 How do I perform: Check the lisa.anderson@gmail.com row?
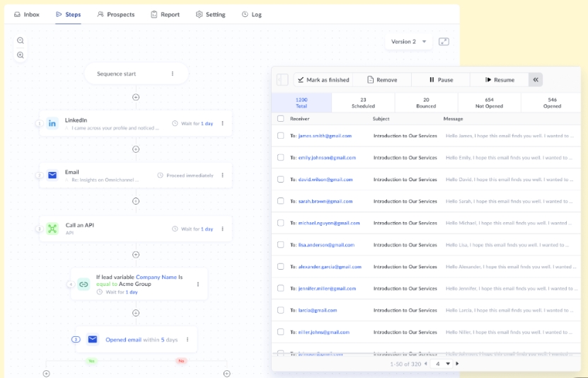[280, 244]
